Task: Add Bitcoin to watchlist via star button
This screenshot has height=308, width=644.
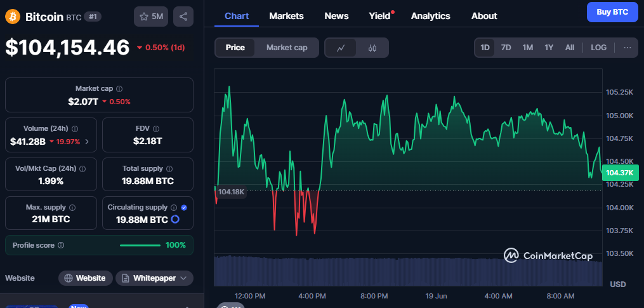Action: [151, 17]
